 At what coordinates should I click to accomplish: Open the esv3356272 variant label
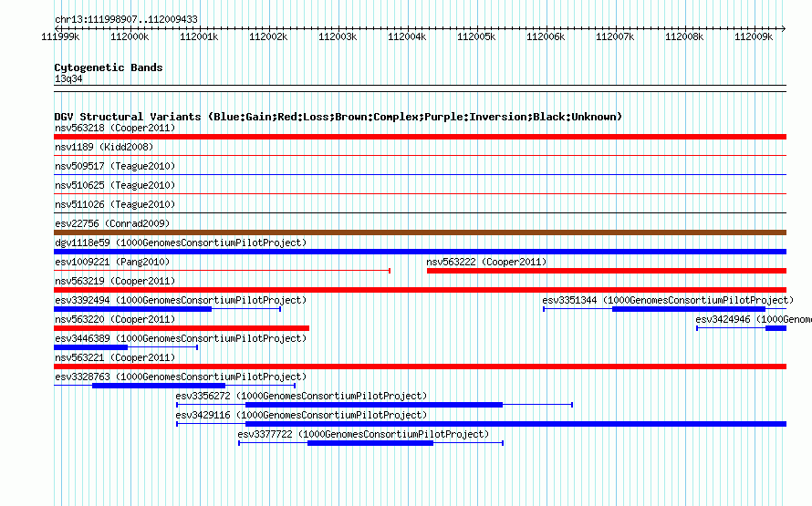[301, 397]
